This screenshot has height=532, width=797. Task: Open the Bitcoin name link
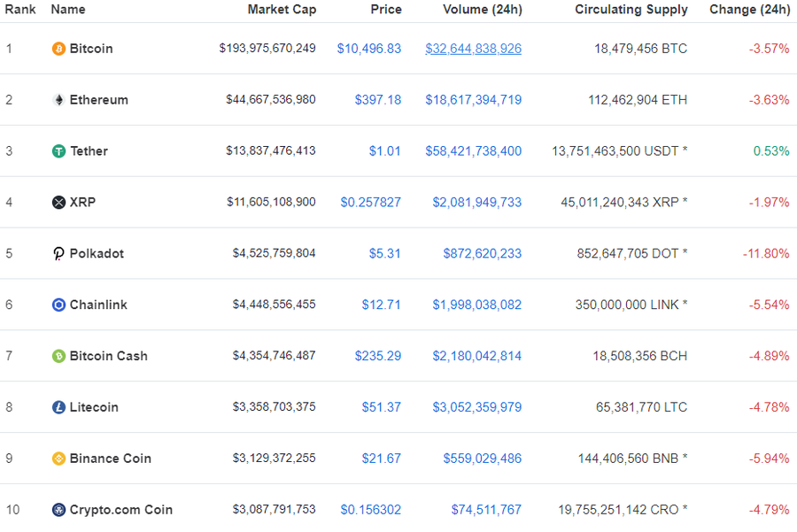point(91,49)
